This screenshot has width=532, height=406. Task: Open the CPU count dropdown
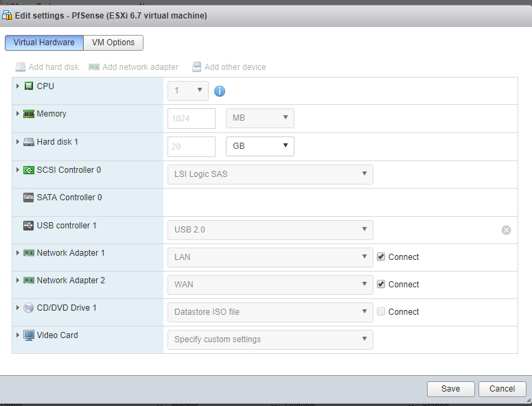(x=188, y=91)
